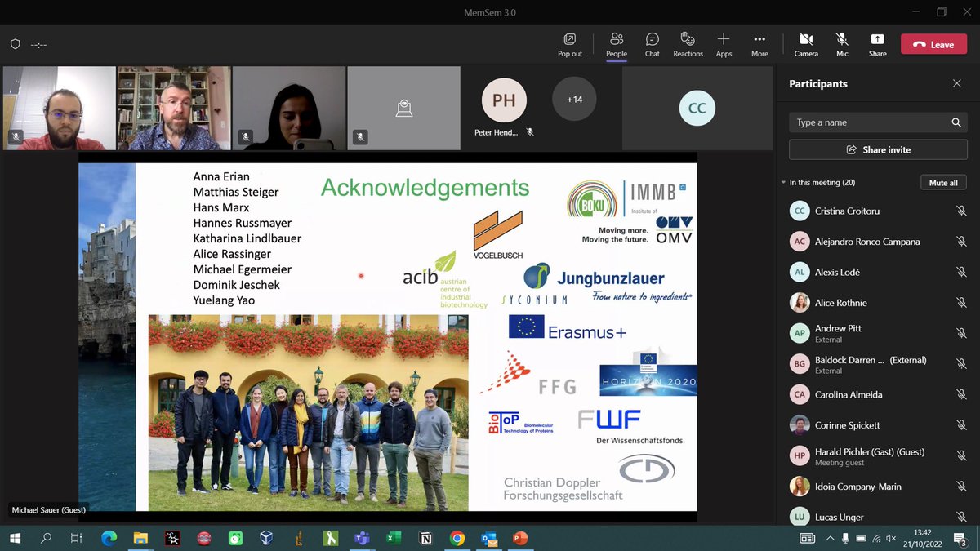Open the Share content tray
The width and height of the screenshot is (980, 551).
pyautogui.click(x=877, y=45)
